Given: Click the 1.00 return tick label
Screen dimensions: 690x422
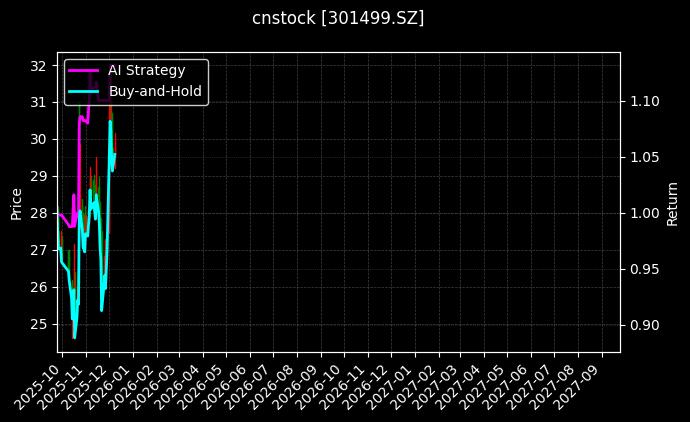Looking at the screenshot, I should [644, 213].
